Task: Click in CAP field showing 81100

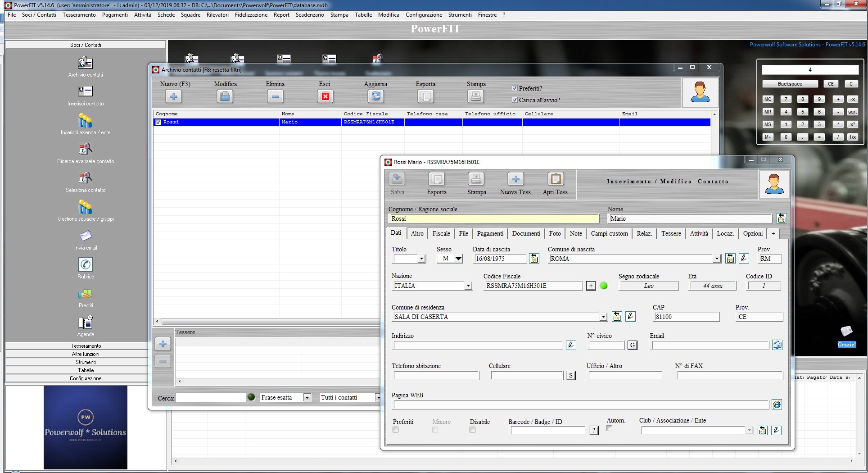Action: (x=687, y=317)
